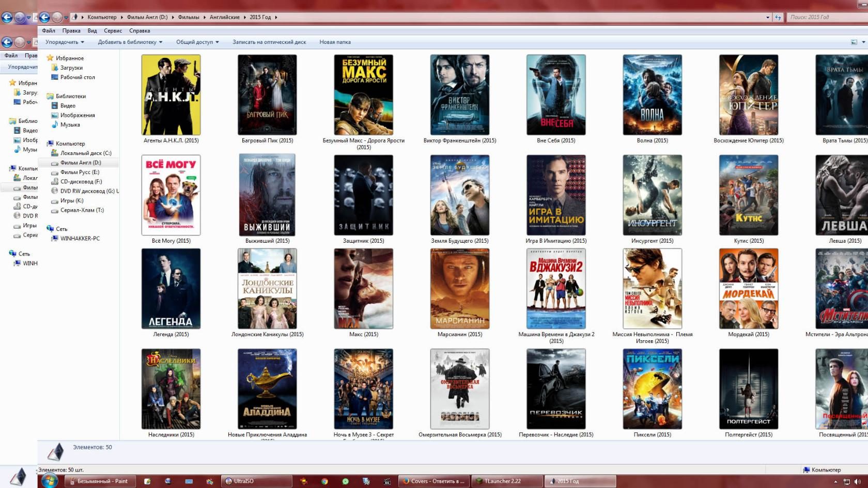Expand the Упорядочить dropdown menu
This screenshot has width=868, height=488.
pyautogui.click(x=65, y=42)
